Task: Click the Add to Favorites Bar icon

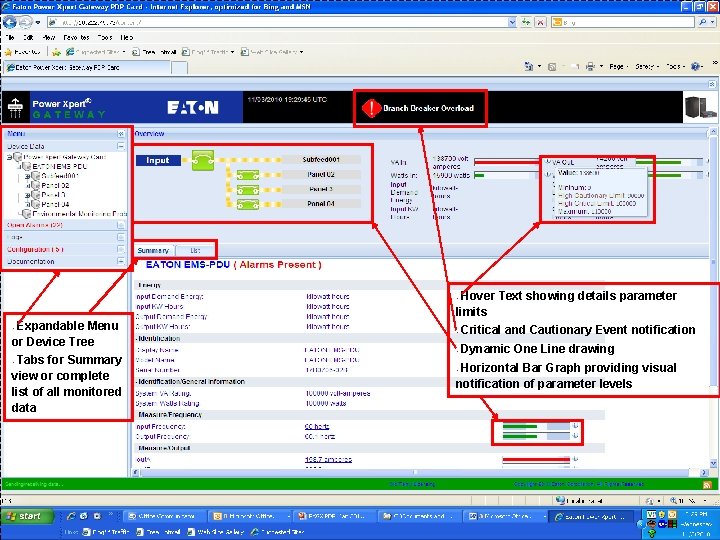Action: tap(56, 52)
